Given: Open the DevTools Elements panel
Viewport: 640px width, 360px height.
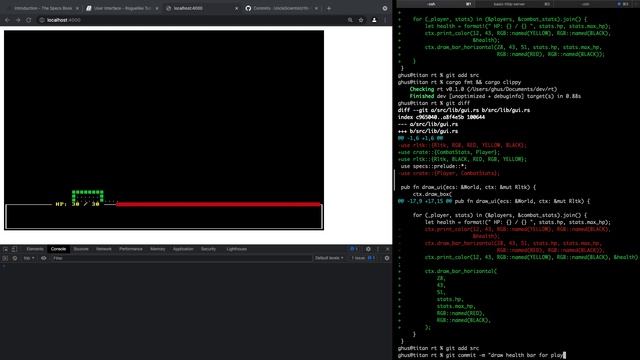Looking at the screenshot, I should click(35, 249).
